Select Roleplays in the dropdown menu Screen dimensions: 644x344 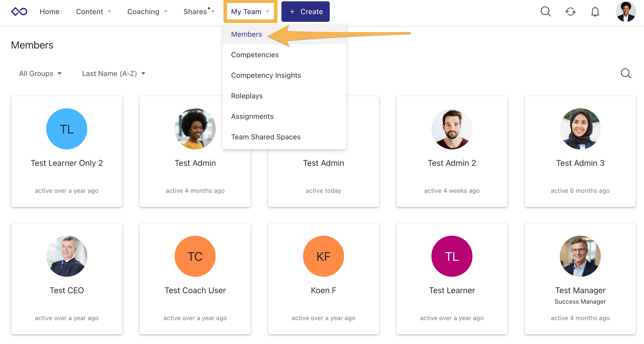(247, 96)
